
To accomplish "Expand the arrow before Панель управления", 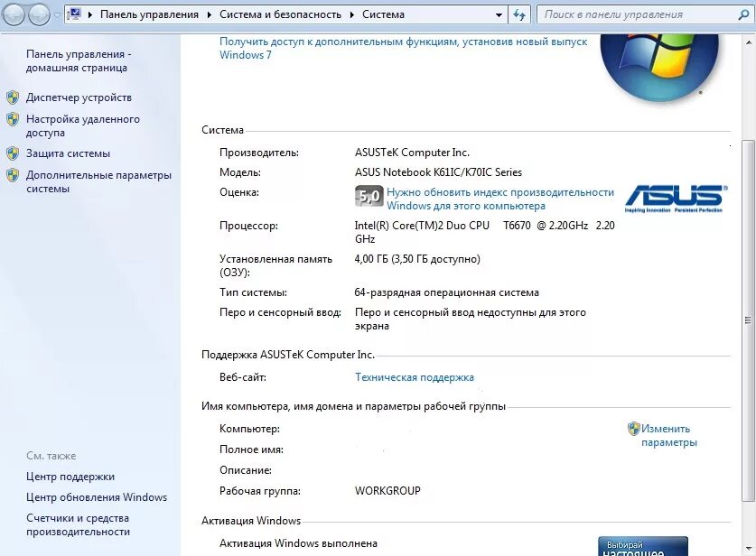I will (x=90, y=15).
